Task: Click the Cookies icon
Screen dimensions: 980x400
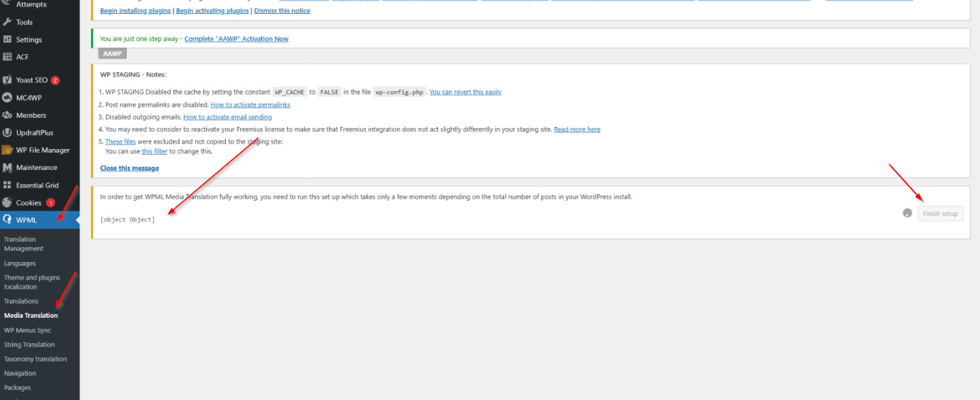Action: click(x=8, y=203)
